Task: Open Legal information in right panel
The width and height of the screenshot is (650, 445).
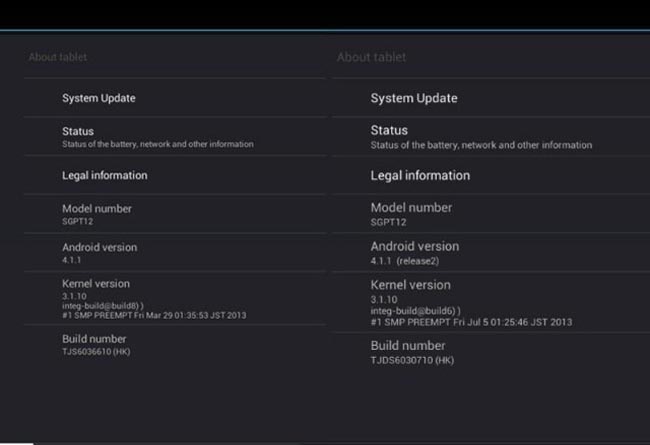Action: [x=491, y=175]
